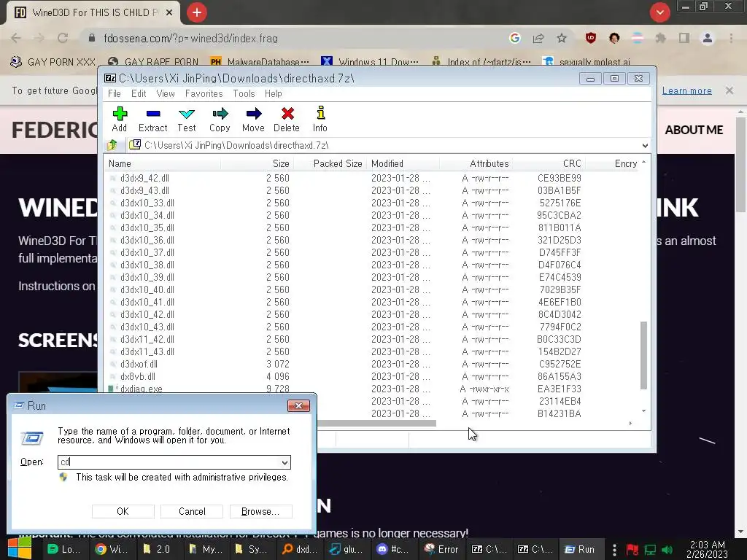This screenshot has width=747, height=560.
Task: Select file d3dx10_43.dll
Action: pyautogui.click(x=147, y=327)
